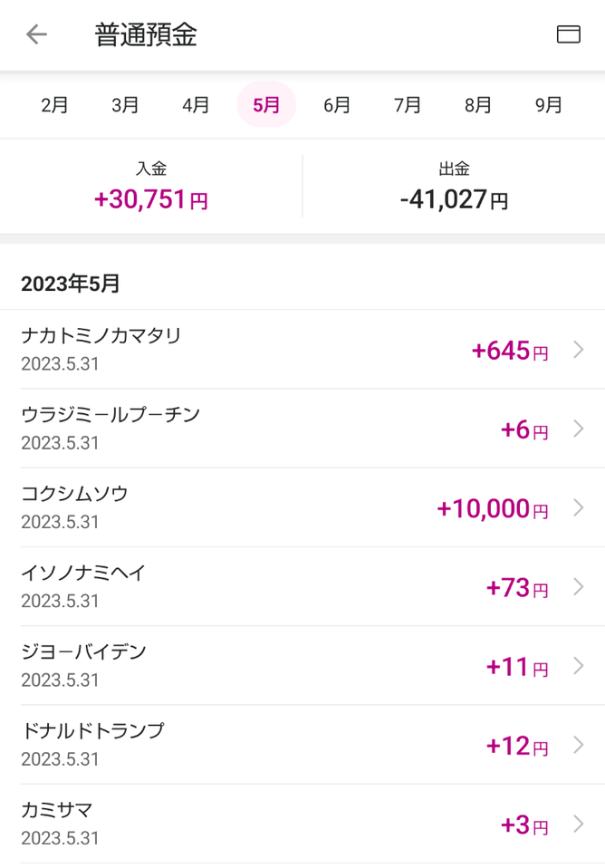
Task: Switch to the 4月 month tab
Action: coord(196,105)
